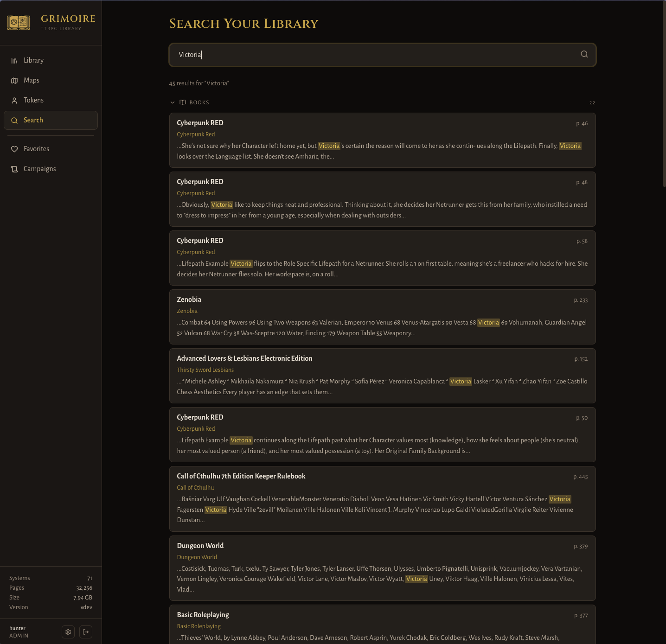The width and height of the screenshot is (666, 644).
Task: Click the Pages value 32,256
Action: [84, 588]
